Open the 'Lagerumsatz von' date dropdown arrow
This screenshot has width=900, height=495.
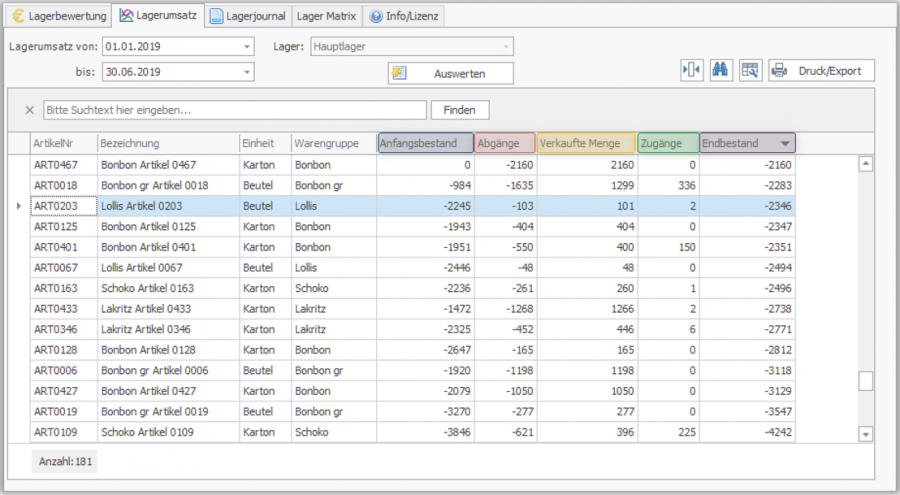[247, 47]
